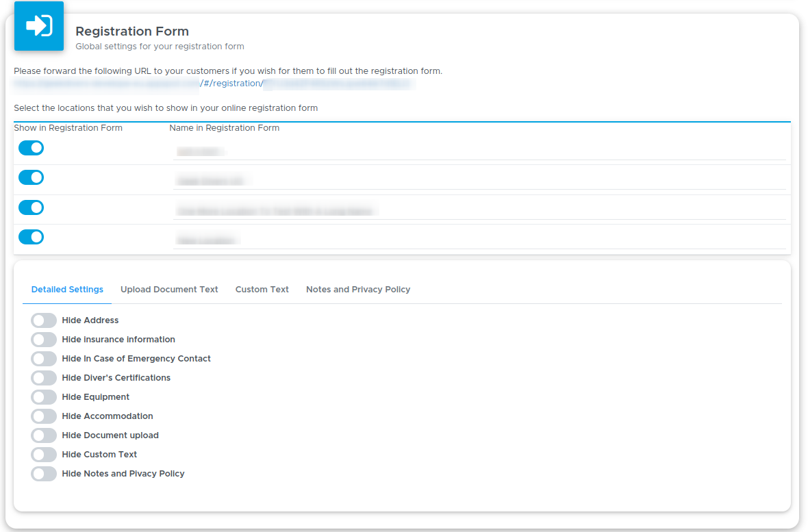Screen dimensions: 808x532
Task: Enable the Hide Document upload toggle
Action: click(x=43, y=435)
